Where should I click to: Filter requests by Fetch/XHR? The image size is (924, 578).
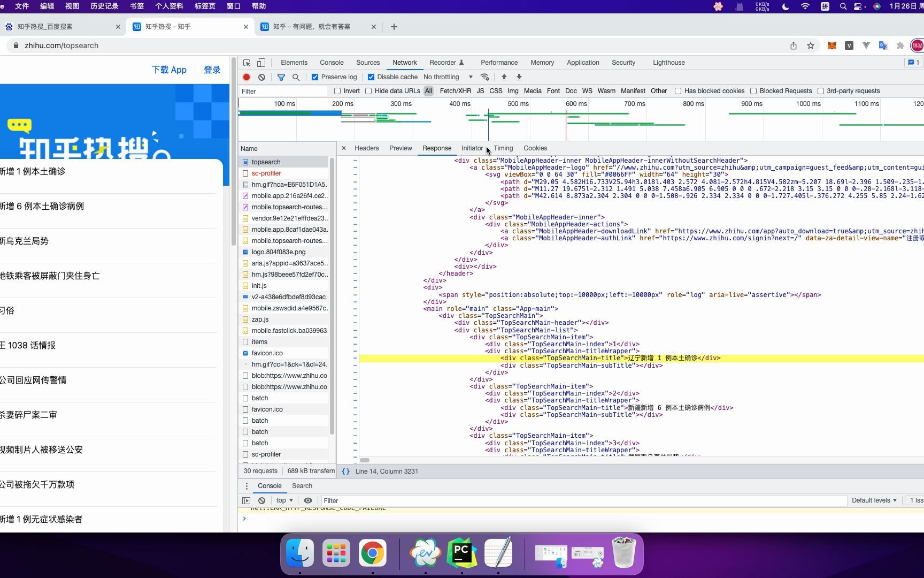(456, 91)
